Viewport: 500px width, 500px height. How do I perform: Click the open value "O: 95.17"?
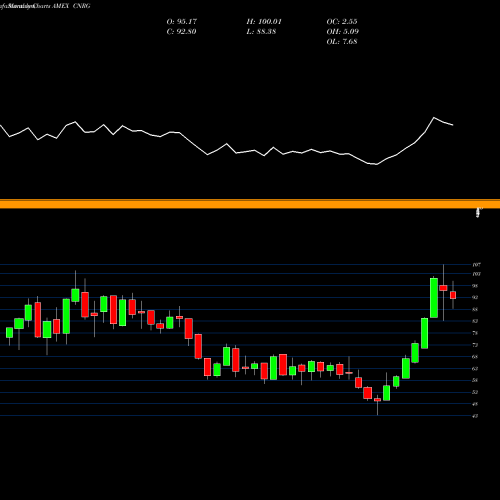coord(182,22)
